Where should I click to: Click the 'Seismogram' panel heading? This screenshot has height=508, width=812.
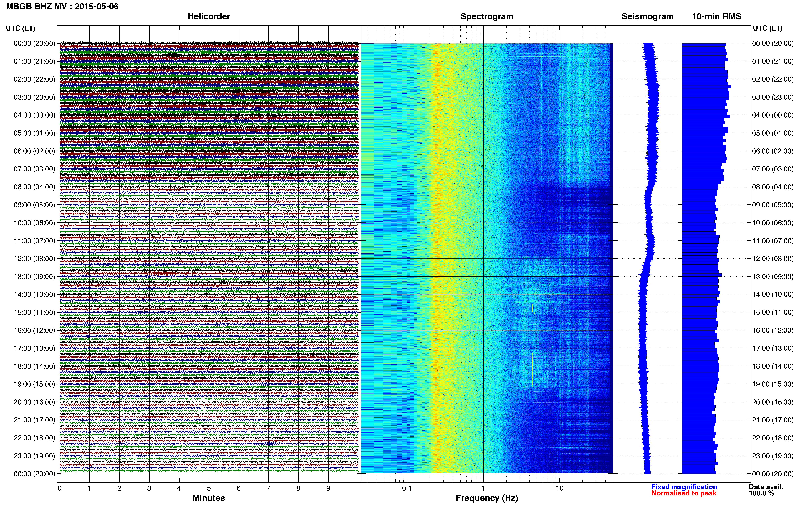648,16
